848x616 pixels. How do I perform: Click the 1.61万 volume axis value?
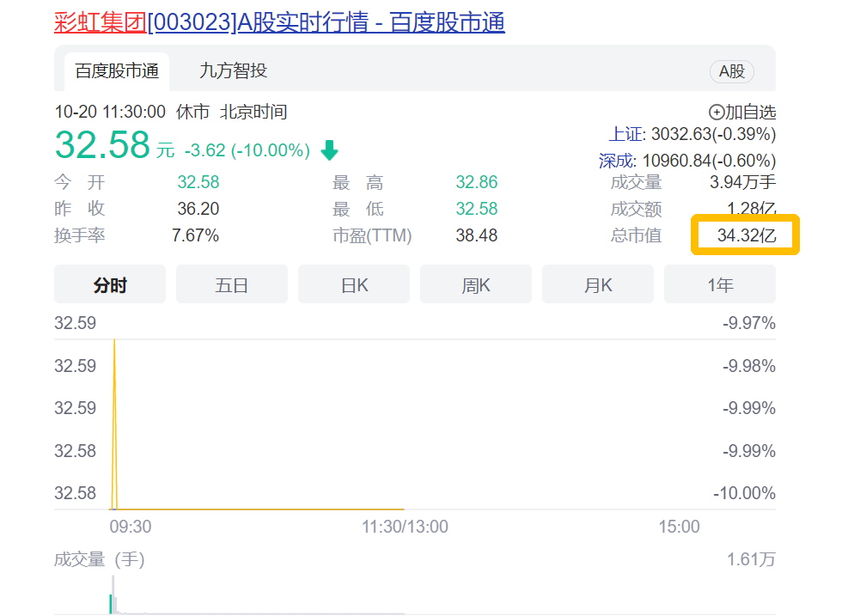pos(751,559)
